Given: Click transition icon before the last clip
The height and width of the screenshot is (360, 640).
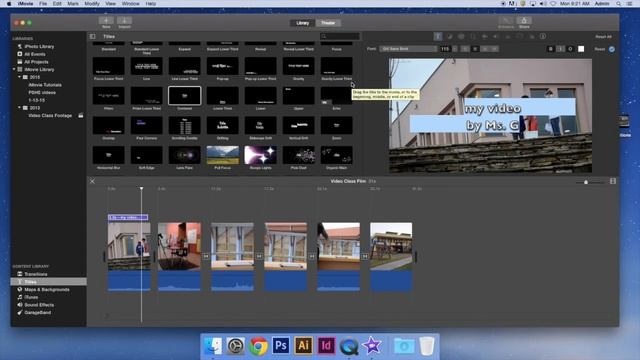Looking at the screenshot, I should tap(365, 256).
